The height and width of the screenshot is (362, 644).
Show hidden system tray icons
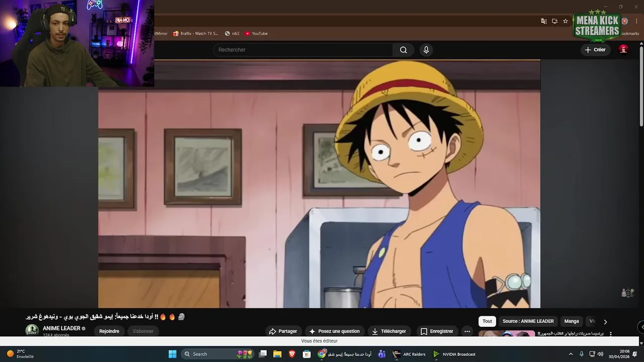pyautogui.click(x=571, y=354)
